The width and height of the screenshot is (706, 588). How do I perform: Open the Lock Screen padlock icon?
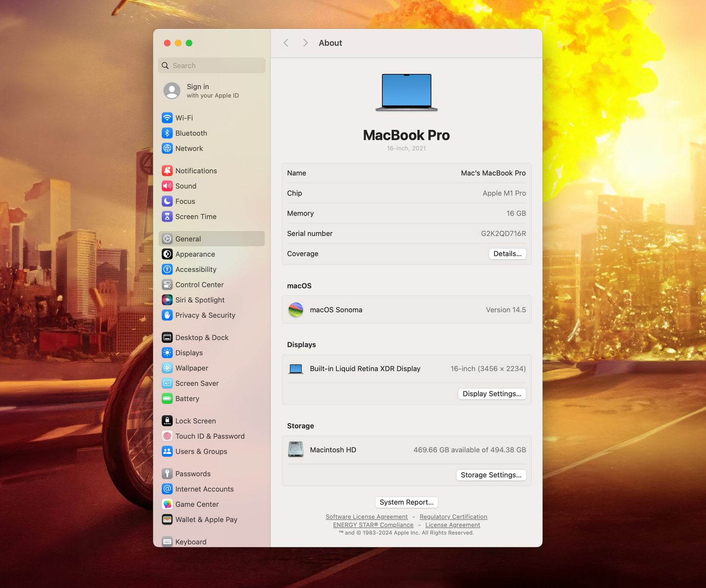(x=167, y=420)
